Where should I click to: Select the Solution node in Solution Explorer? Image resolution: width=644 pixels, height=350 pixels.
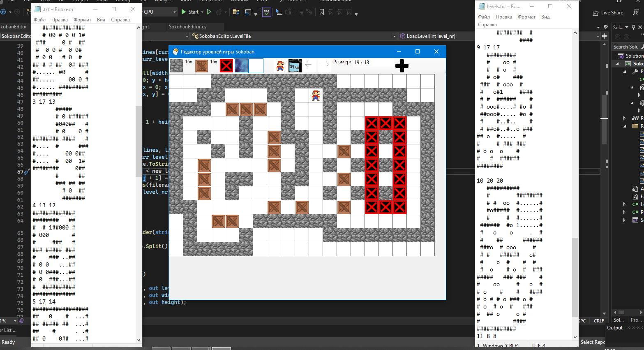pos(630,56)
